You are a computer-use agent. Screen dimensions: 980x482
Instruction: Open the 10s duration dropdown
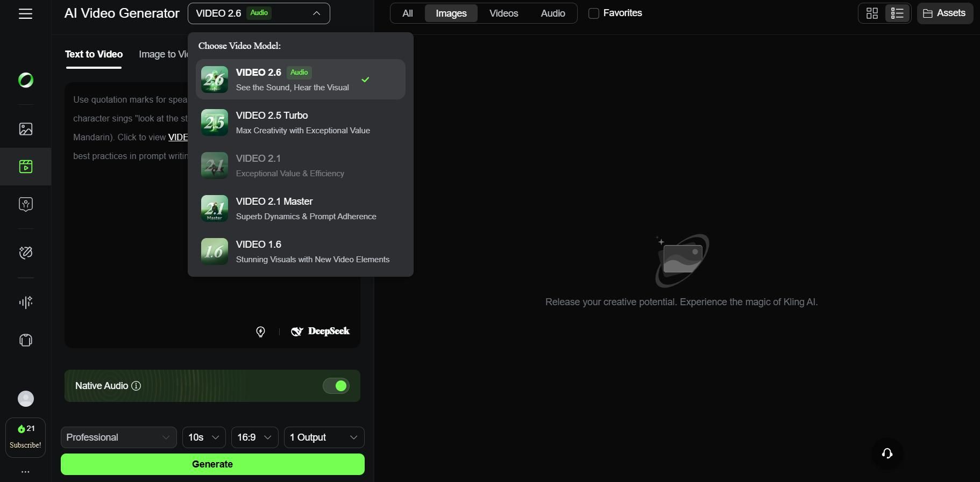(x=204, y=437)
